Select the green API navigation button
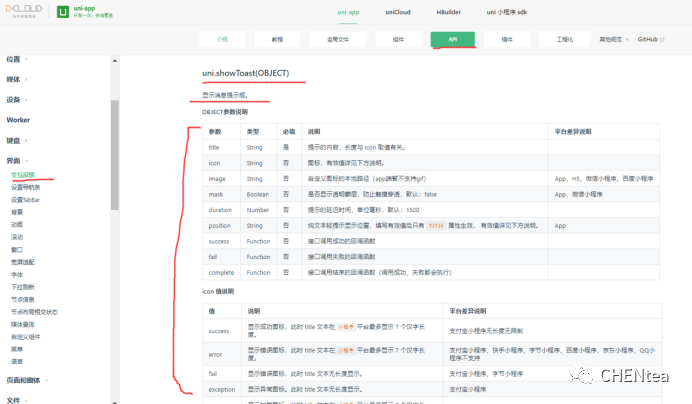Screen dimensions: 692x404 tap(453, 39)
